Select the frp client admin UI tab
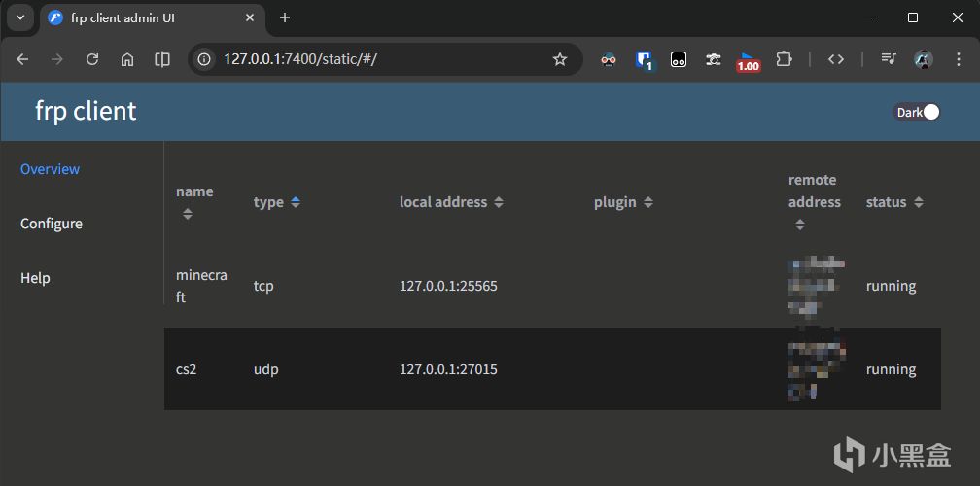980x486 pixels. click(x=152, y=18)
